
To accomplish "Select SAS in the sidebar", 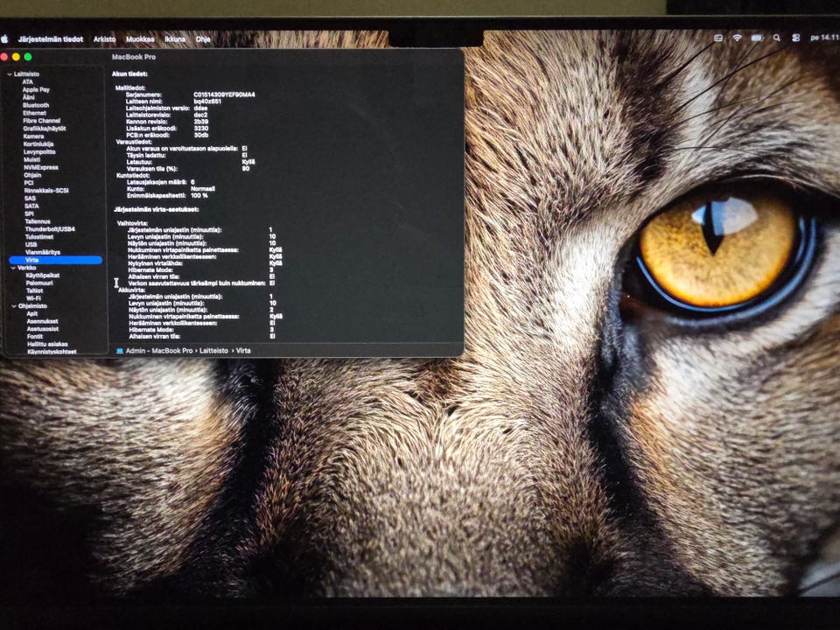I will point(30,199).
